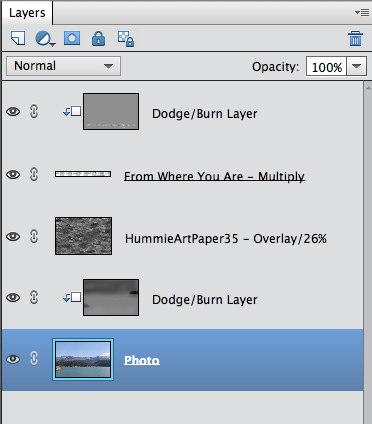Hide the From Where You Are layer

coord(13,174)
